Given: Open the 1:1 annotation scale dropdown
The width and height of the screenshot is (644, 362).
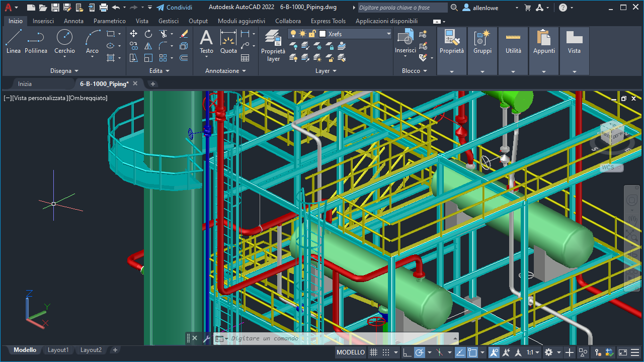Looking at the screenshot, I should pos(533,352).
